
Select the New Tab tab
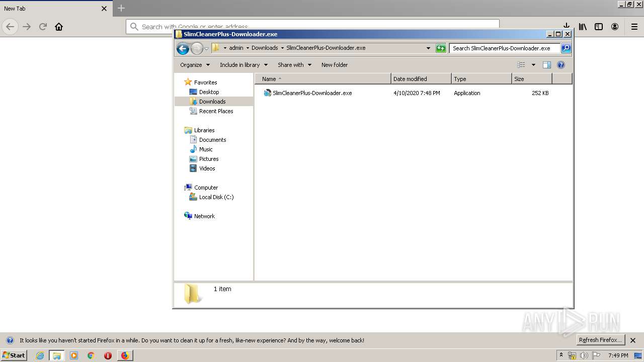55,9
